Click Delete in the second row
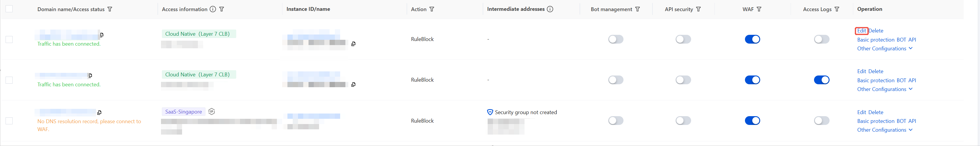 pos(876,71)
